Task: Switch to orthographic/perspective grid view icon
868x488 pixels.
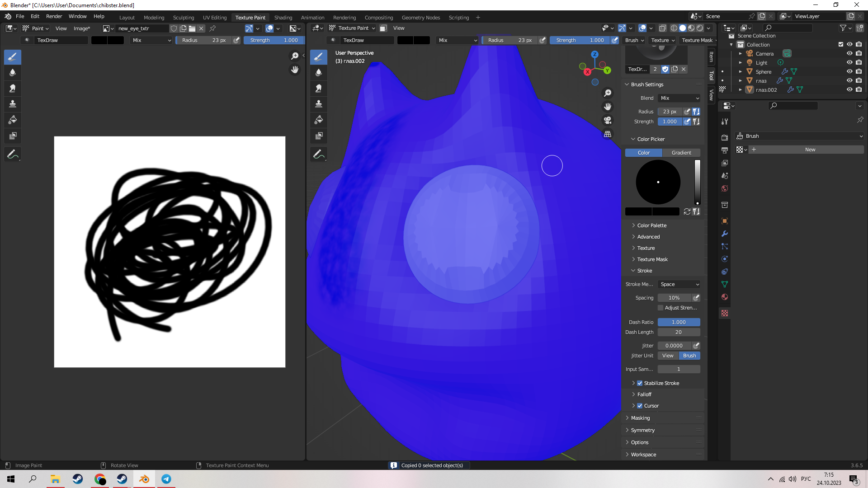Action: pyautogui.click(x=608, y=134)
